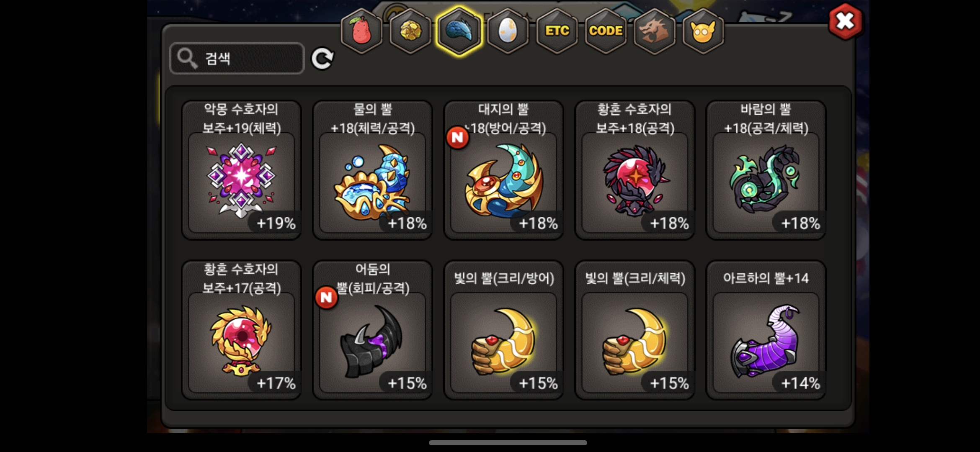The width and height of the screenshot is (980, 452).
Task: Open the yellow owl face tab
Action: pos(703,31)
